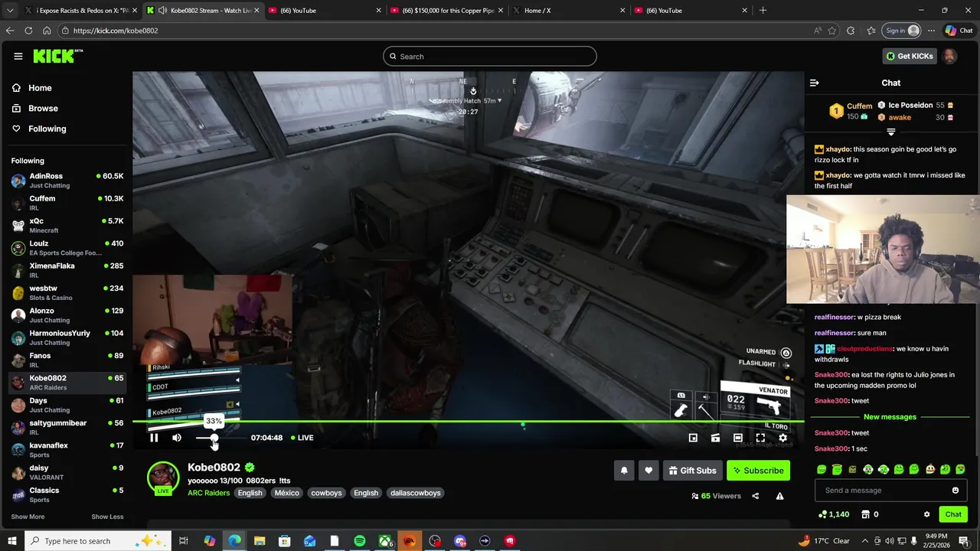Open Browse in the sidebar
The image size is (980, 551).
[34, 109]
